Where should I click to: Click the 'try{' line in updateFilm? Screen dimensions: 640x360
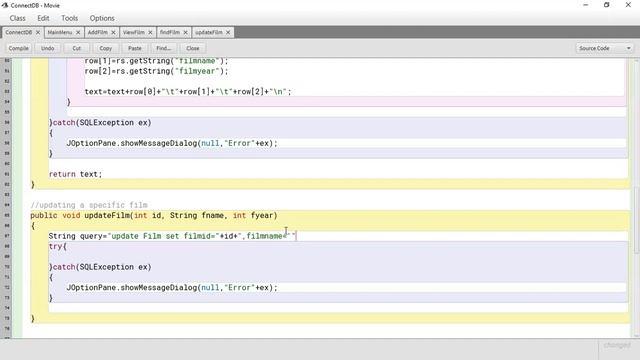[58, 247]
